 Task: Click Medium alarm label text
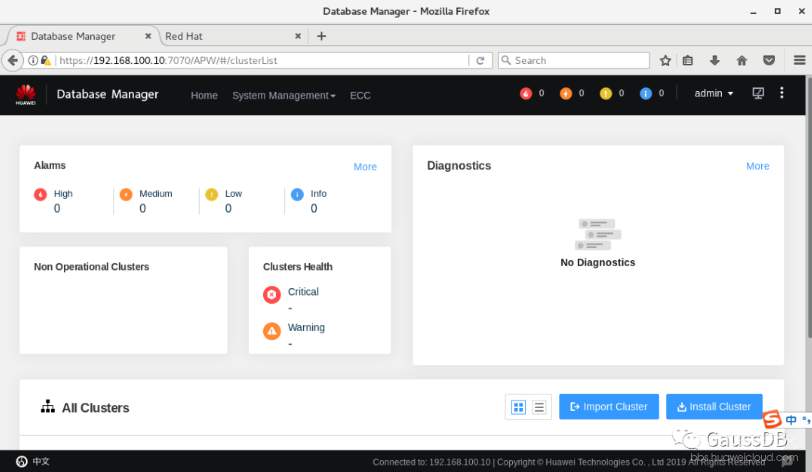coord(156,194)
